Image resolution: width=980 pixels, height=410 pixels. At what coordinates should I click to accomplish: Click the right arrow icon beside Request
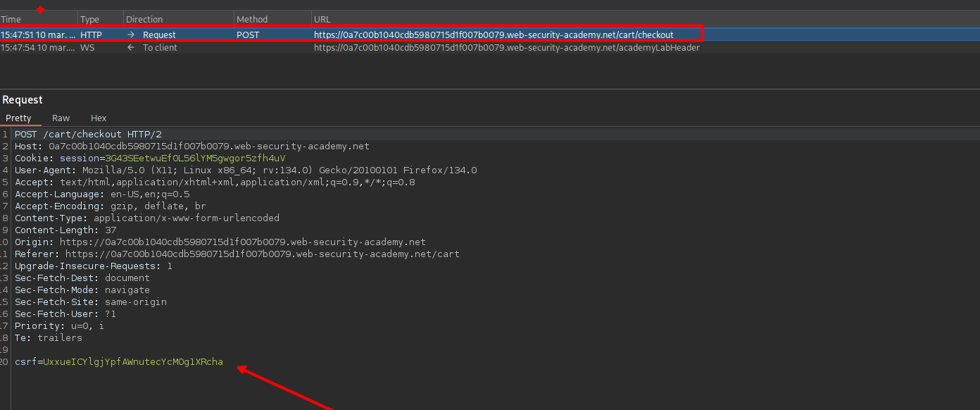[131, 35]
